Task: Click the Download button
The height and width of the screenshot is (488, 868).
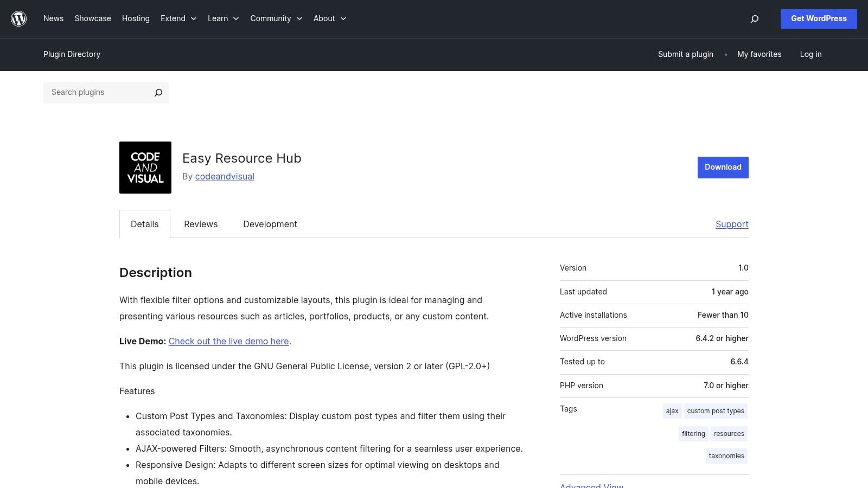Action: pyautogui.click(x=723, y=167)
